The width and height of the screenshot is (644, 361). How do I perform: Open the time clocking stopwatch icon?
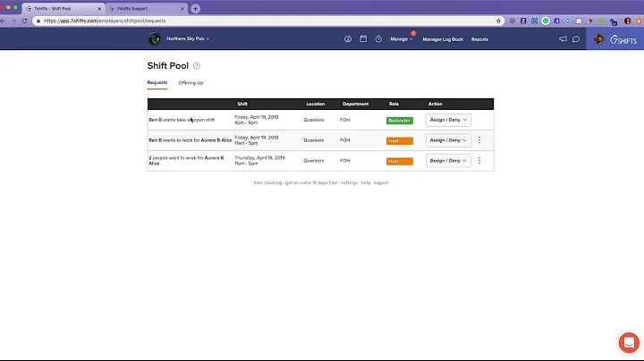pos(378,39)
